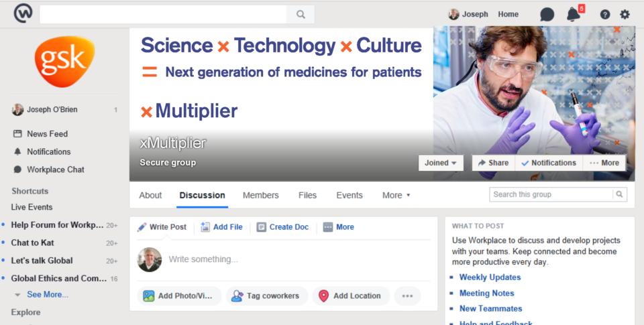Click News Feed label in sidebar
644x325 pixels.
[x=47, y=134]
